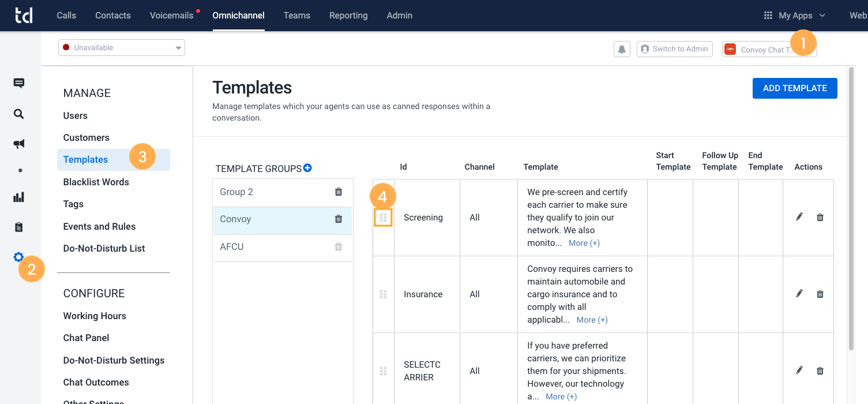
Task: Open Tags in the Manage menu
Action: pyautogui.click(x=73, y=204)
